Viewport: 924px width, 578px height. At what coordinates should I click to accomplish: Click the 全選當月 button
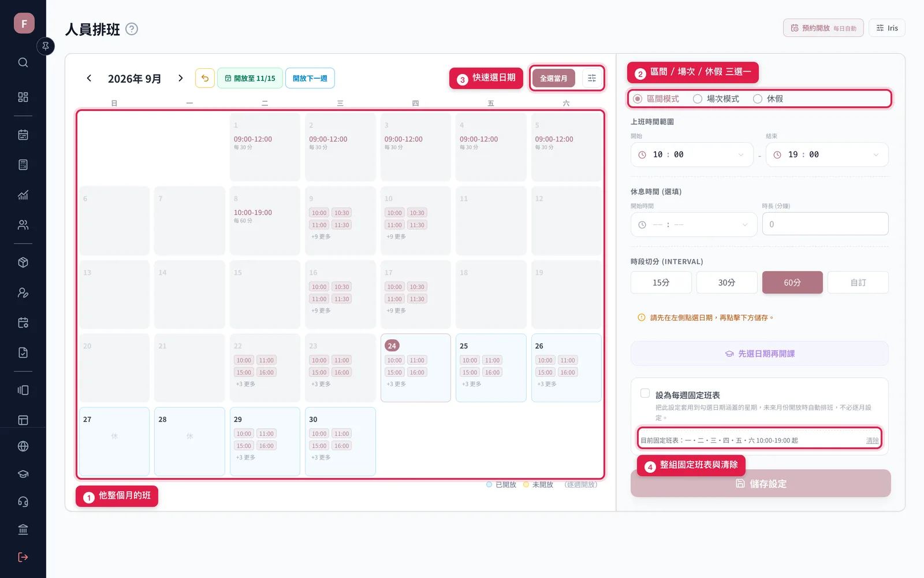click(x=554, y=78)
